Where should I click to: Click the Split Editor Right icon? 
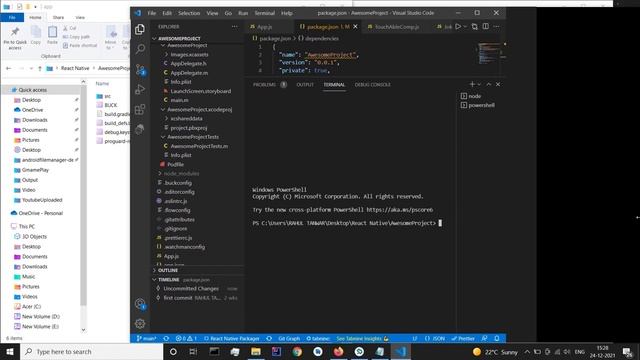coord(485,27)
